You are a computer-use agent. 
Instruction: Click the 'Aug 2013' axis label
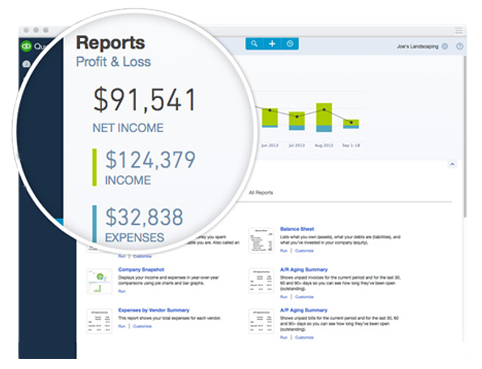pos(324,145)
